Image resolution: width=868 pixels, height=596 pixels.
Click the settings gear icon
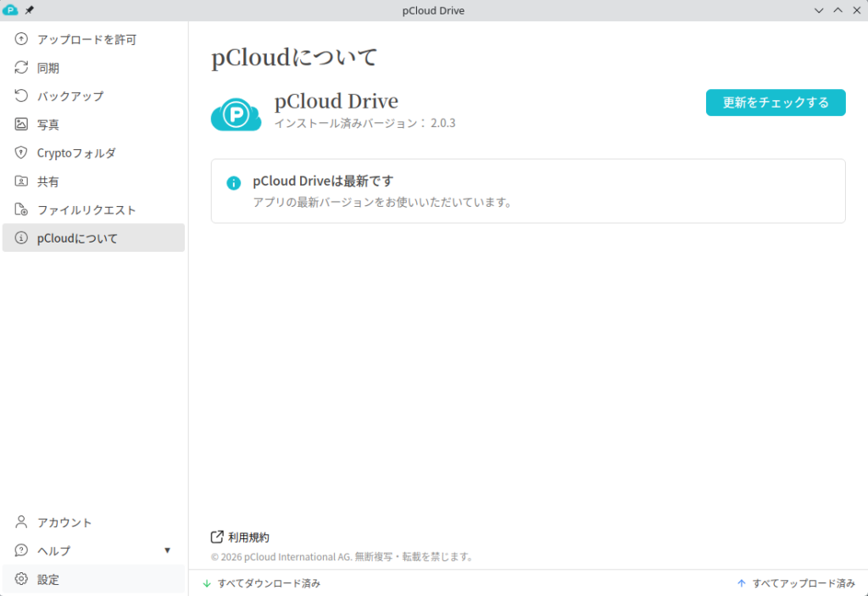click(22, 580)
